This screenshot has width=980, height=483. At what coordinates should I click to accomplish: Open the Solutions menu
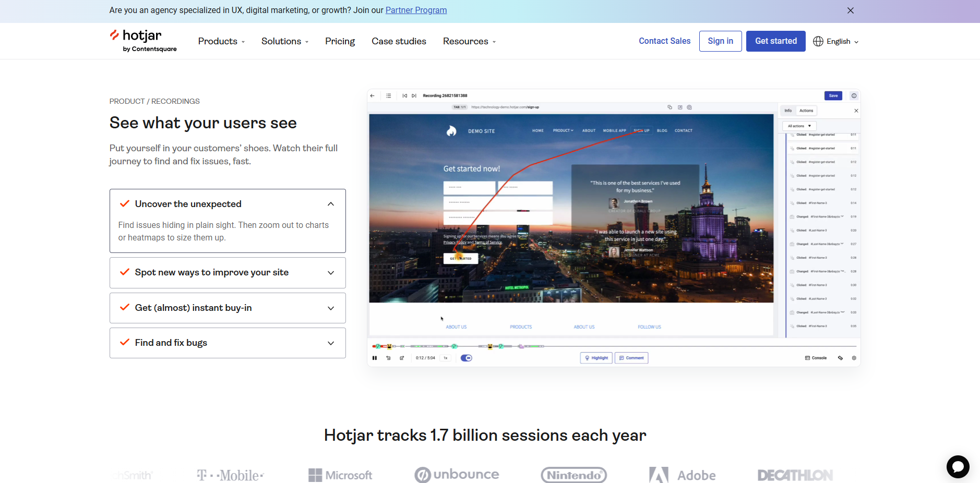pyautogui.click(x=285, y=41)
